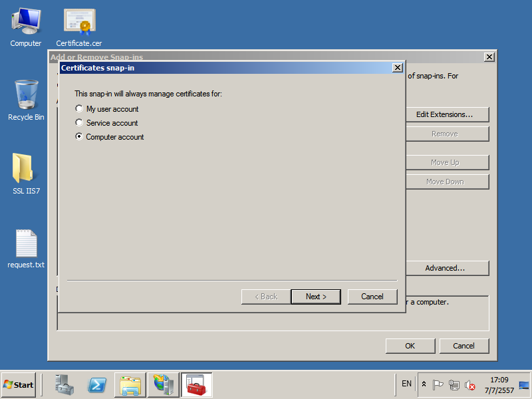Cancel the Certificates snap-in dialog

point(372,297)
